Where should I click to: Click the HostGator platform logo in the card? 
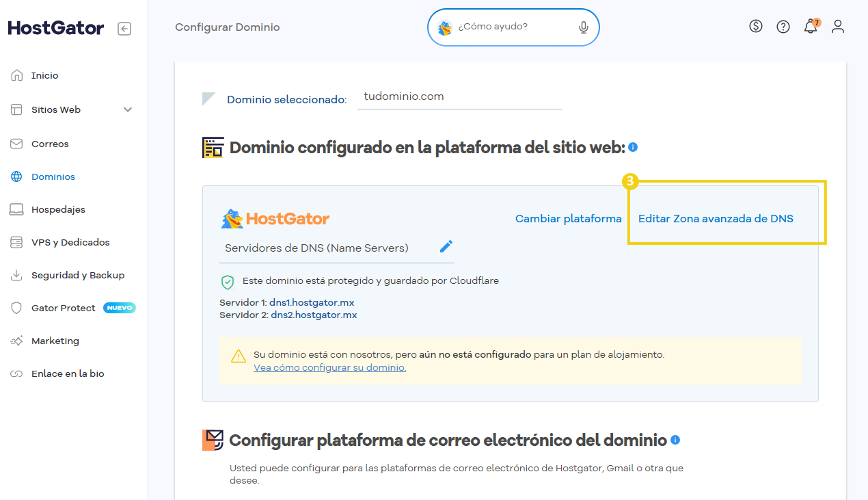tap(275, 219)
